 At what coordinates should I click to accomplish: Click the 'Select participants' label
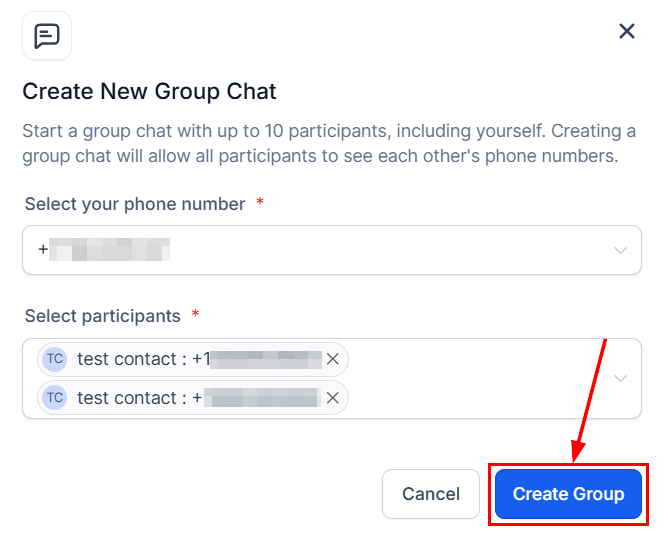click(103, 316)
